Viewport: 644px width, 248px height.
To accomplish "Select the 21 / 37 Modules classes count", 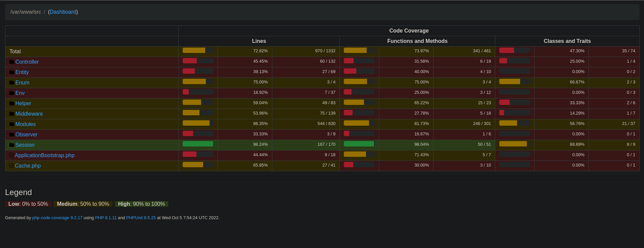I will tap(629, 124).
